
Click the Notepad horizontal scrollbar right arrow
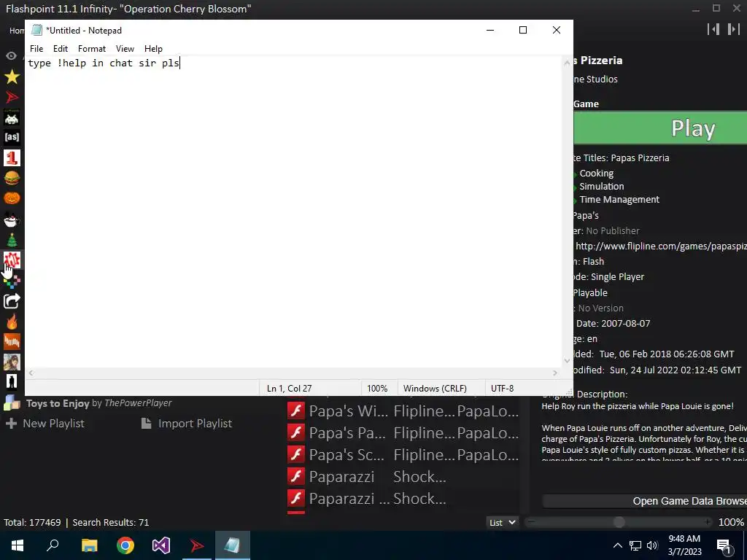(x=555, y=373)
